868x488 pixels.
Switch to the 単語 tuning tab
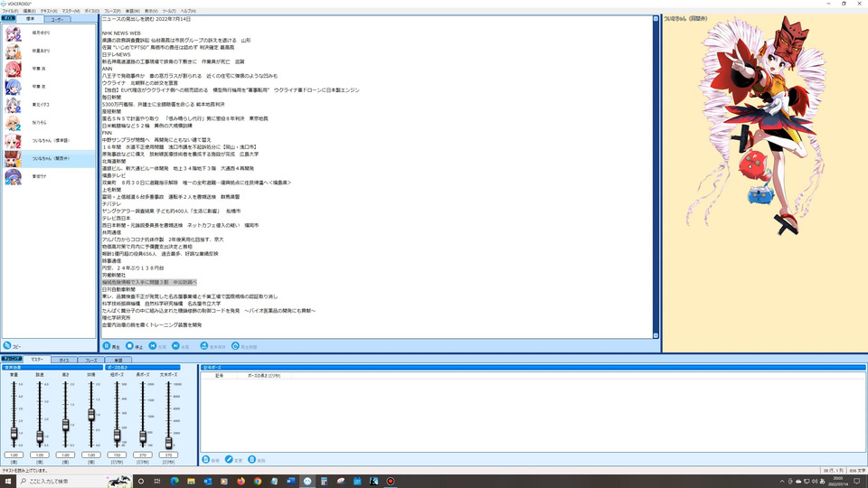(118, 360)
